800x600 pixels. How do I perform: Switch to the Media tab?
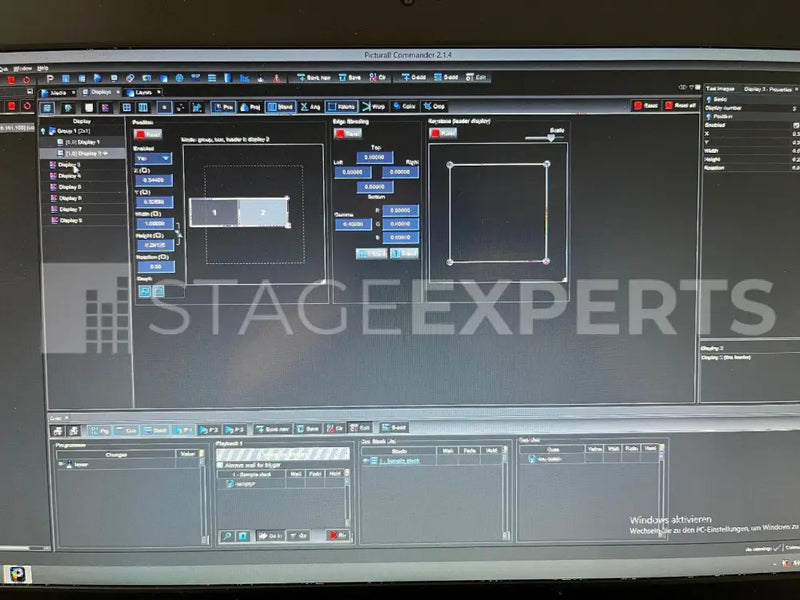58,93
